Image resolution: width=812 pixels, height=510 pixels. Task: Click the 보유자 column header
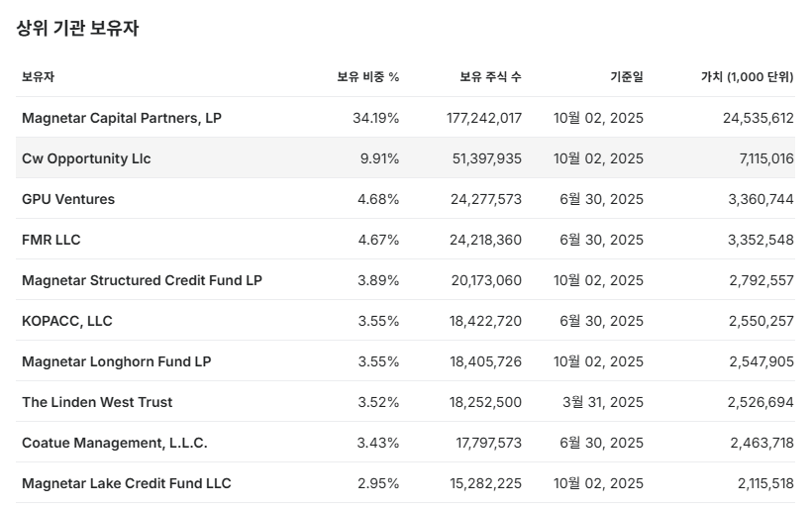click(x=38, y=77)
